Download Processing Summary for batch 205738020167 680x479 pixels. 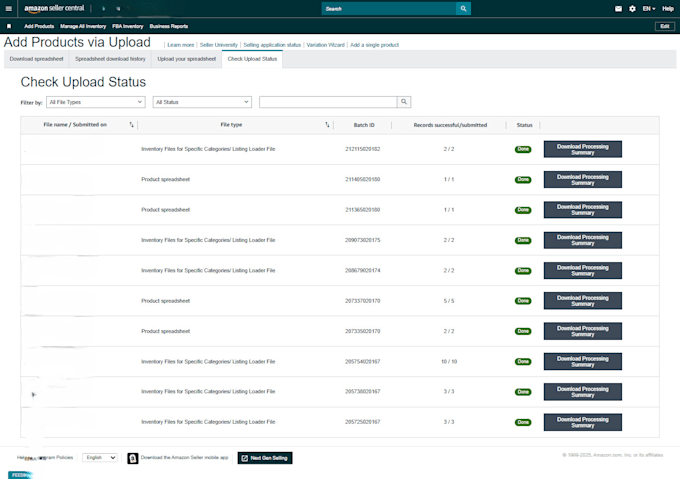[582, 392]
